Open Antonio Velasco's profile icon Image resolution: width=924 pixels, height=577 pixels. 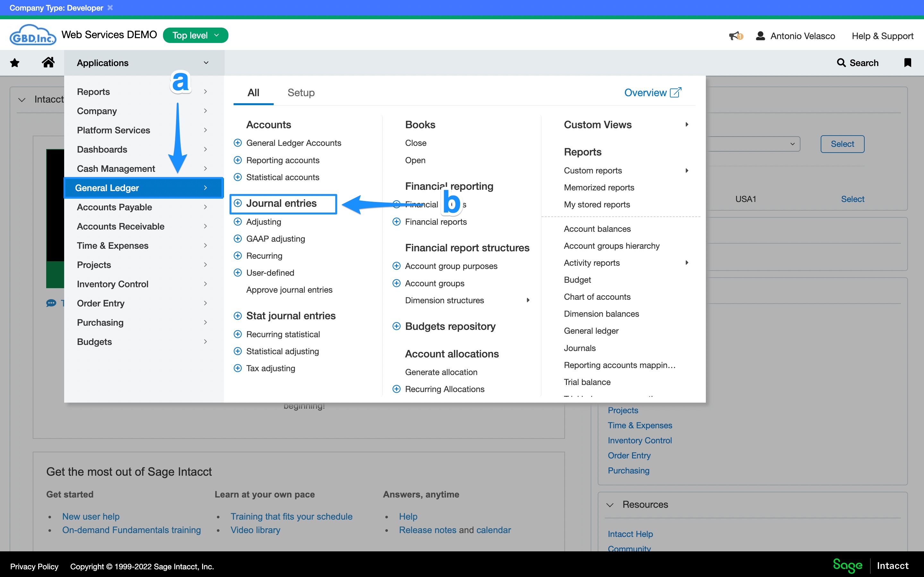[x=760, y=36]
